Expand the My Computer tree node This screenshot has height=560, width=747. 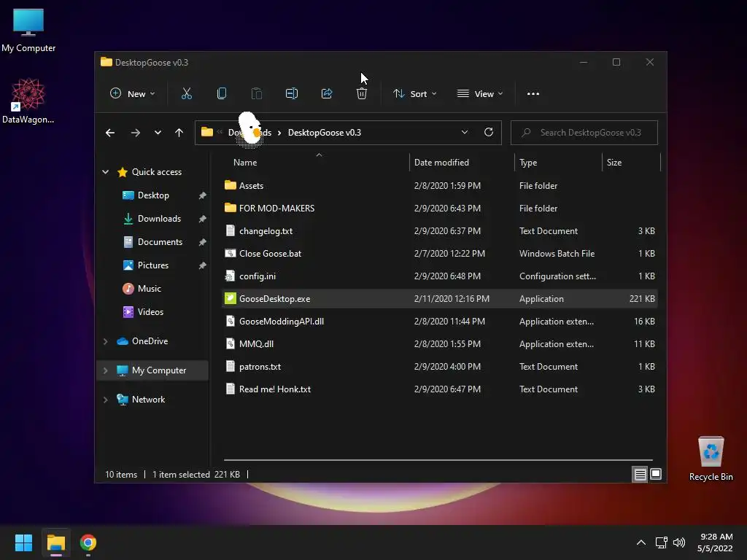[105, 370]
